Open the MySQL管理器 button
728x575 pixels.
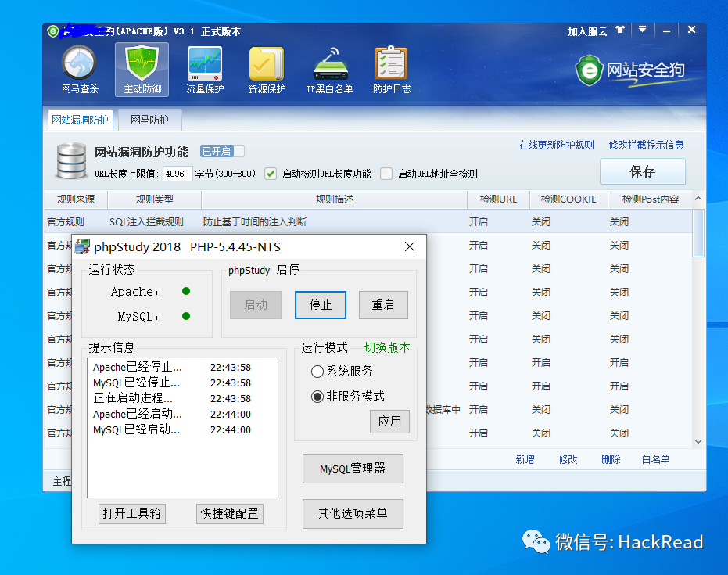(353, 469)
